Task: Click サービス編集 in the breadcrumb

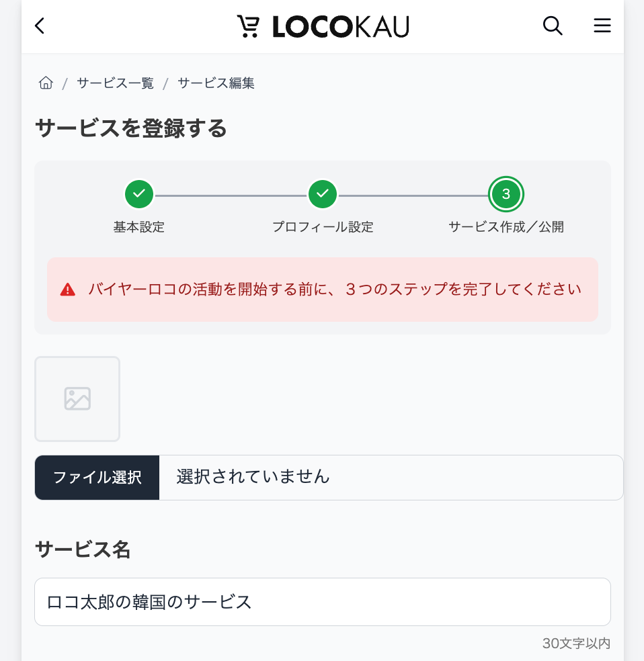Action: click(x=215, y=83)
